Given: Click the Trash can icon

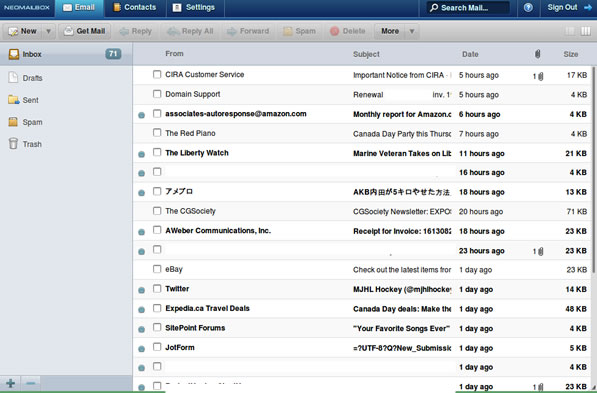Looking at the screenshot, I should 13,144.
